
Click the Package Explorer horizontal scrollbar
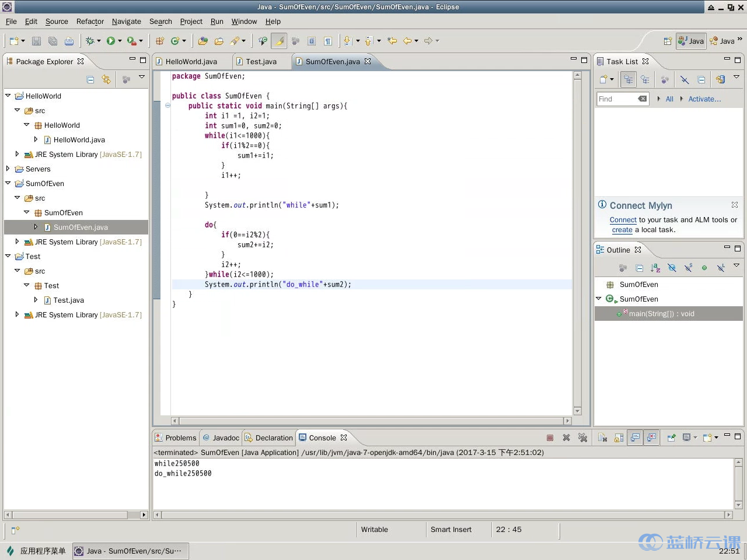(76, 514)
